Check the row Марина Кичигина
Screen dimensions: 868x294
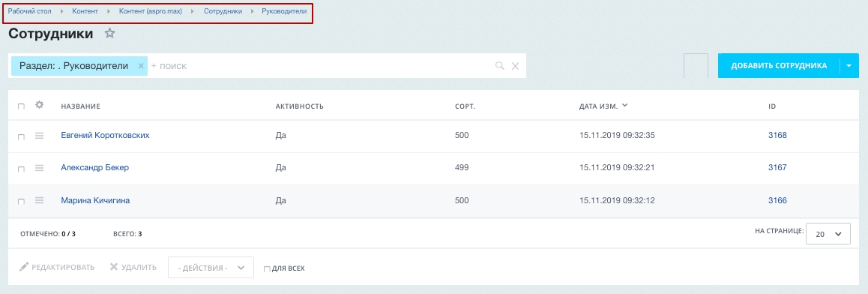(x=21, y=202)
